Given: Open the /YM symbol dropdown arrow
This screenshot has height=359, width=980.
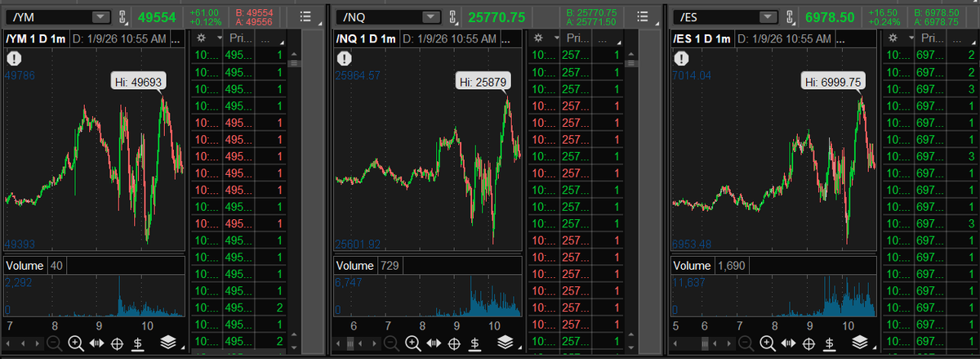Looking at the screenshot, I should tap(100, 17).
